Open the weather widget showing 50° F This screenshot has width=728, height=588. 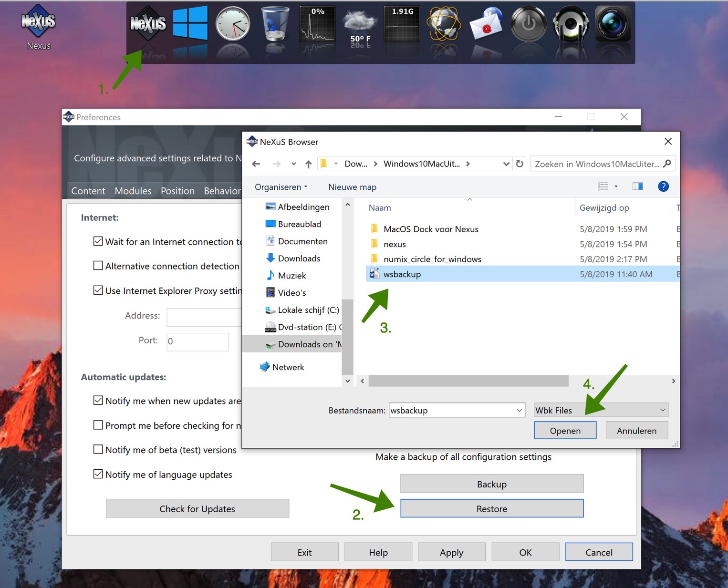(x=360, y=26)
